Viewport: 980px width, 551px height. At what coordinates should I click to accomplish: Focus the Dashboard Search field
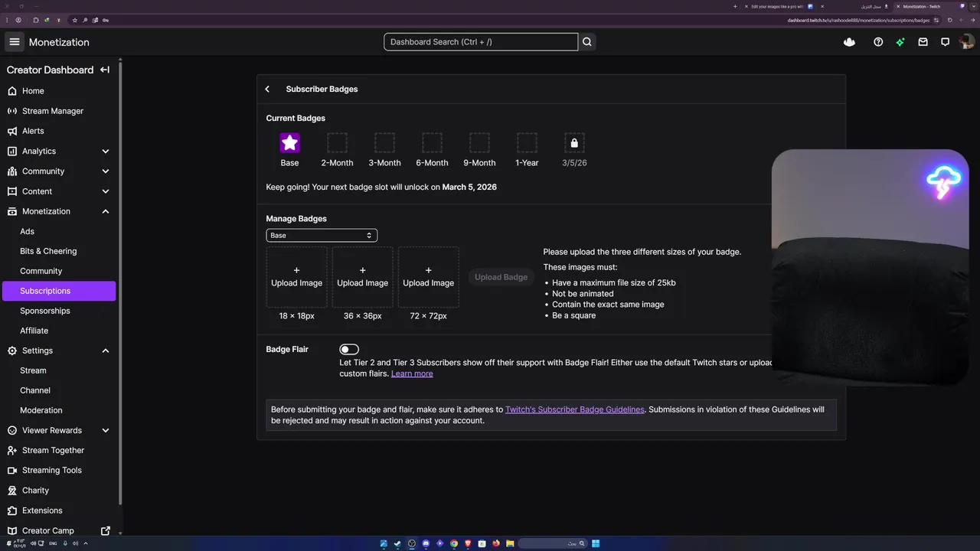tap(481, 42)
